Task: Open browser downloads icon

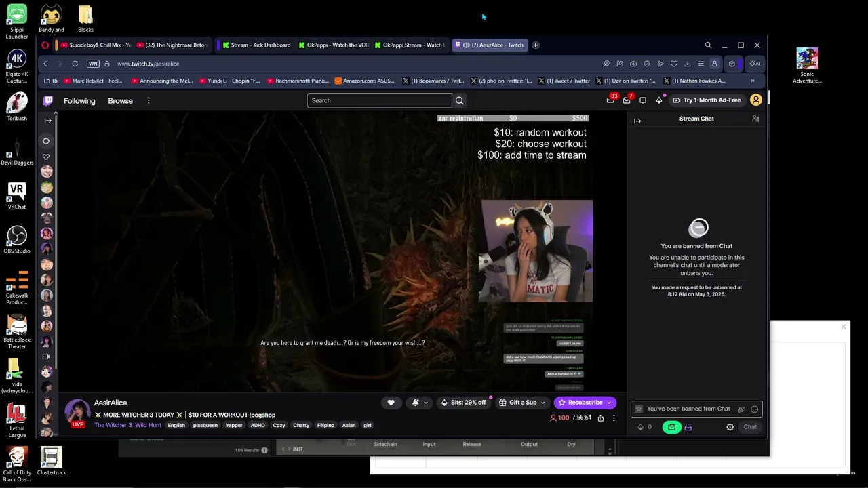Action: (687, 64)
